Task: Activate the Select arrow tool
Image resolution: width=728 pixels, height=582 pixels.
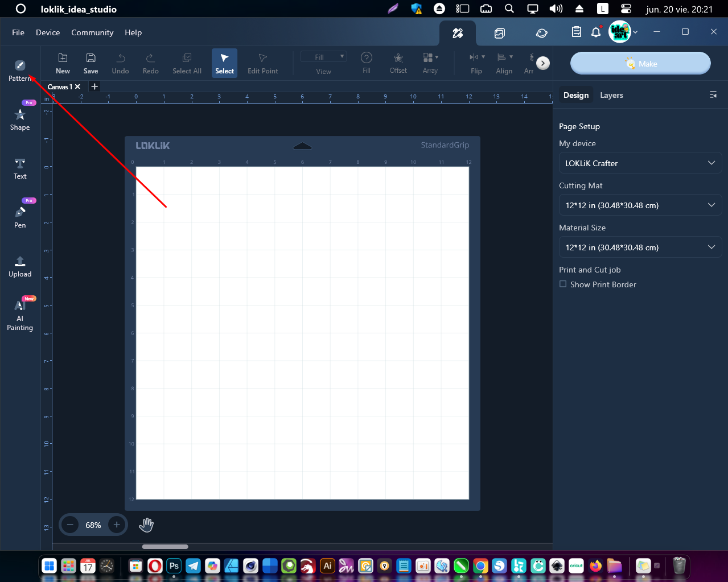Action: pyautogui.click(x=224, y=63)
